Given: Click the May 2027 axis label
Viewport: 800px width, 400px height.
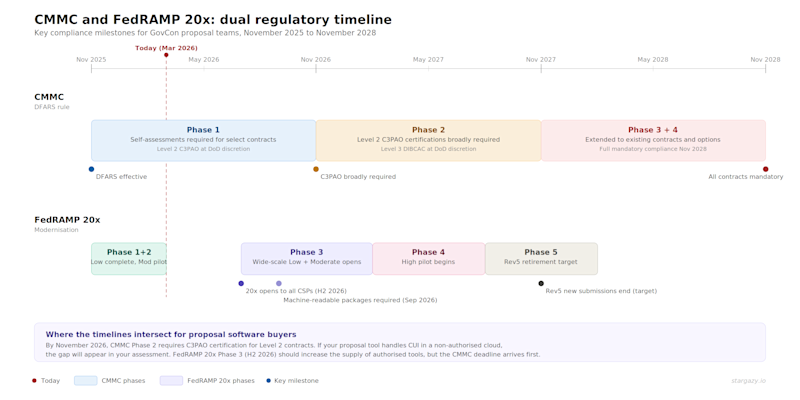Looking at the screenshot, I should coord(429,60).
